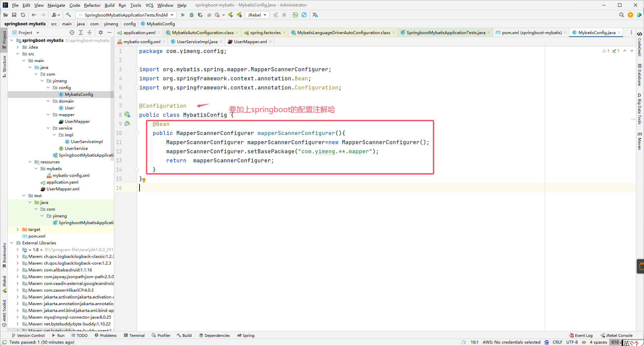Click the Stop square icon

click(x=284, y=15)
